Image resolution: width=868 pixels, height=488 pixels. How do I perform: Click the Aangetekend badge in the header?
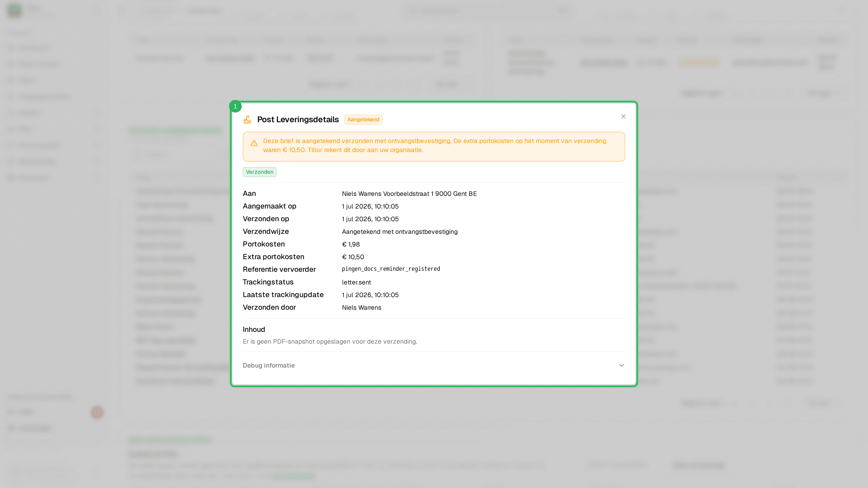click(363, 120)
